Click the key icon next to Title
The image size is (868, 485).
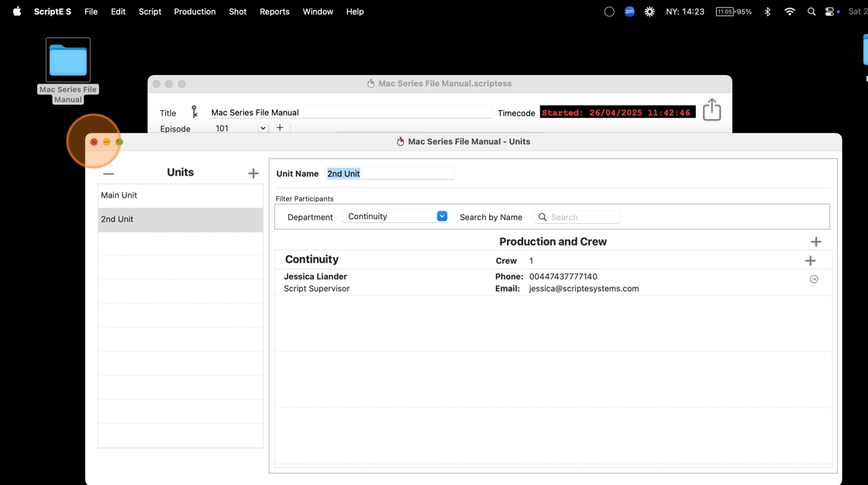click(195, 112)
